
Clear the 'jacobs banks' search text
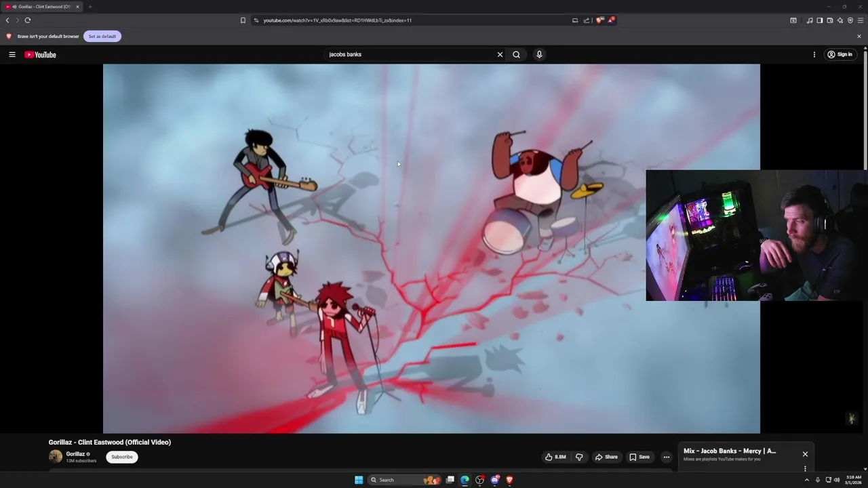click(500, 54)
